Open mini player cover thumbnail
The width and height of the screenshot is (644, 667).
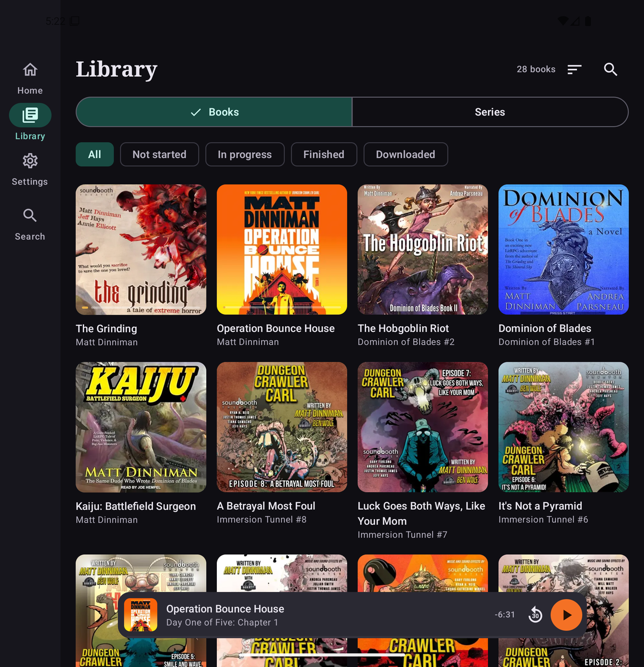(x=141, y=615)
